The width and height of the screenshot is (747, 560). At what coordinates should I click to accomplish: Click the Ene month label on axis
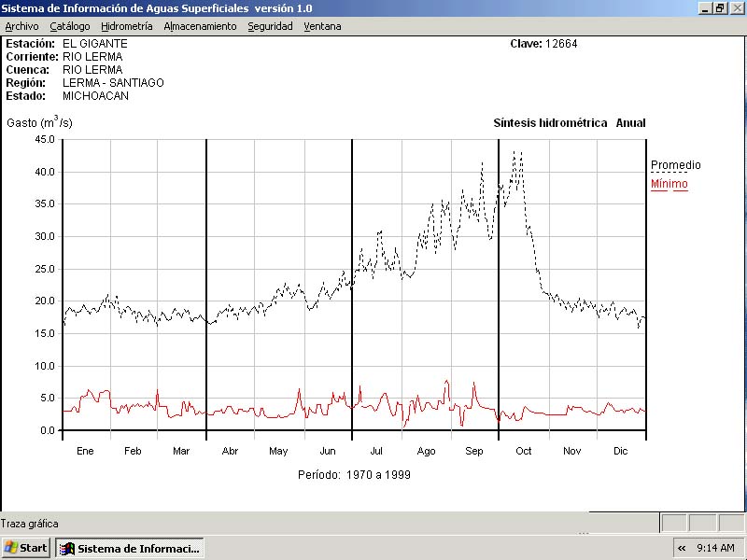point(85,451)
